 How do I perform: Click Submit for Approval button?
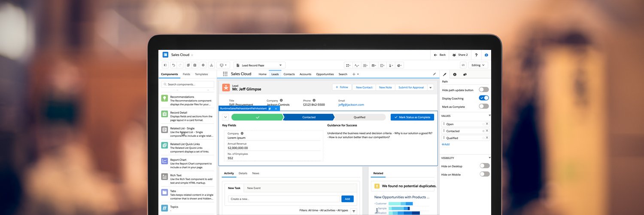pos(411,87)
